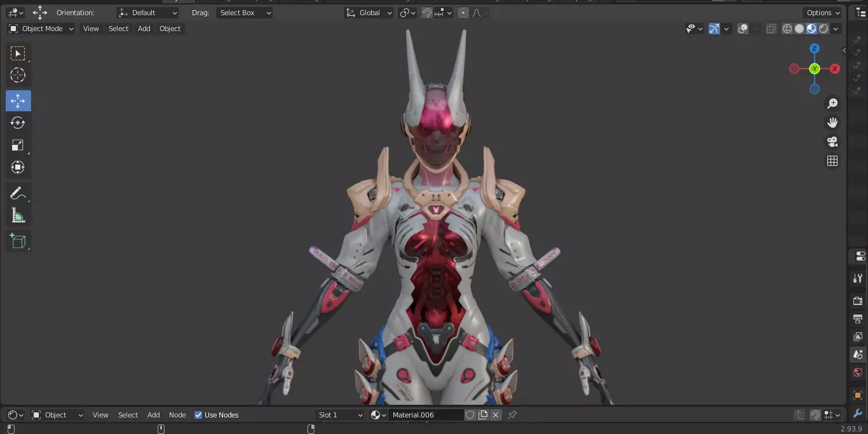The height and width of the screenshot is (434, 868).
Task: Select the Select Box tool in toolbar
Action: click(18, 53)
